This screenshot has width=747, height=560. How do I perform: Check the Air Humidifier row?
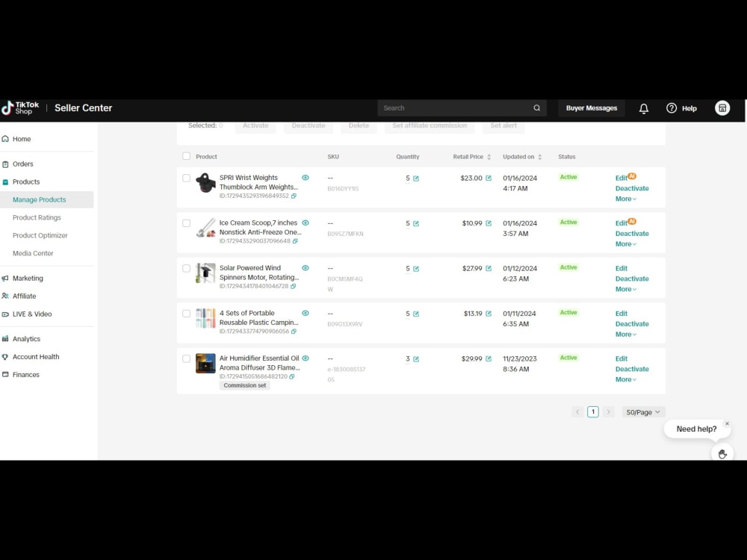tap(186, 359)
